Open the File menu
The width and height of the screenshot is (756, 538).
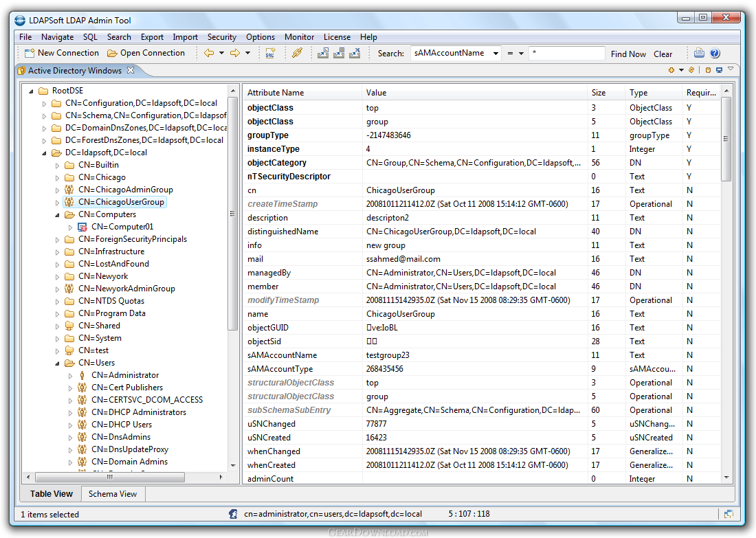[x=25, y=37]
